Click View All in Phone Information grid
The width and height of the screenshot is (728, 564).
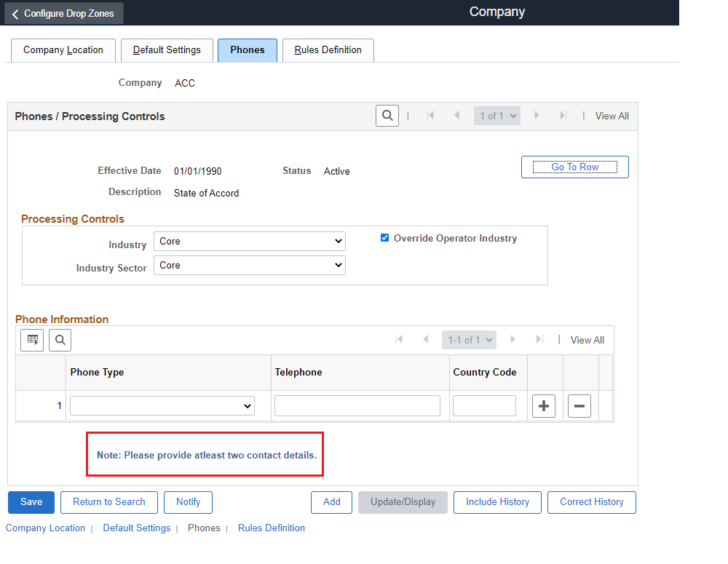tap(587, 341)
